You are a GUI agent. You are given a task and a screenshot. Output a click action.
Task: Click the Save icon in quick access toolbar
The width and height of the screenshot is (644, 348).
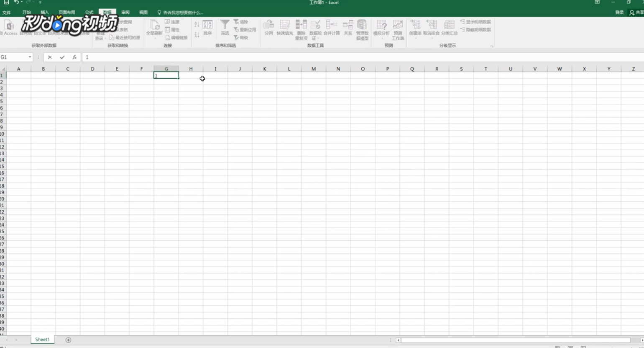coord(6,3)
